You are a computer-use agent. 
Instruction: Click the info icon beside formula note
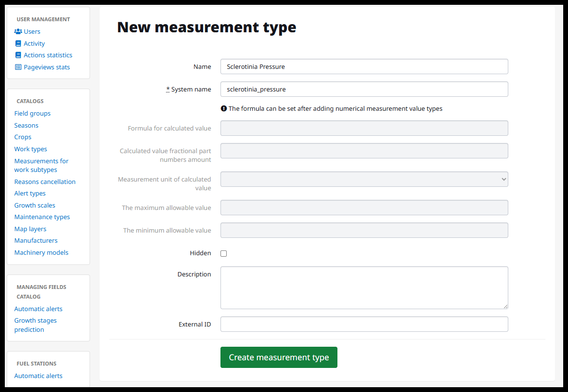pyautogui.click(x=223, y=109)
